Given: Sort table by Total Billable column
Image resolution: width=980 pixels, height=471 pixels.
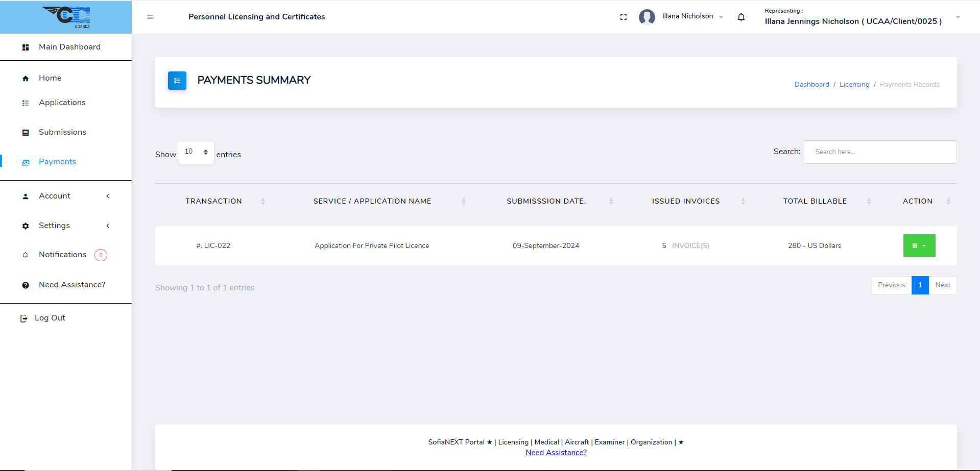Looking at the screenshot, I should coord(815,202).
